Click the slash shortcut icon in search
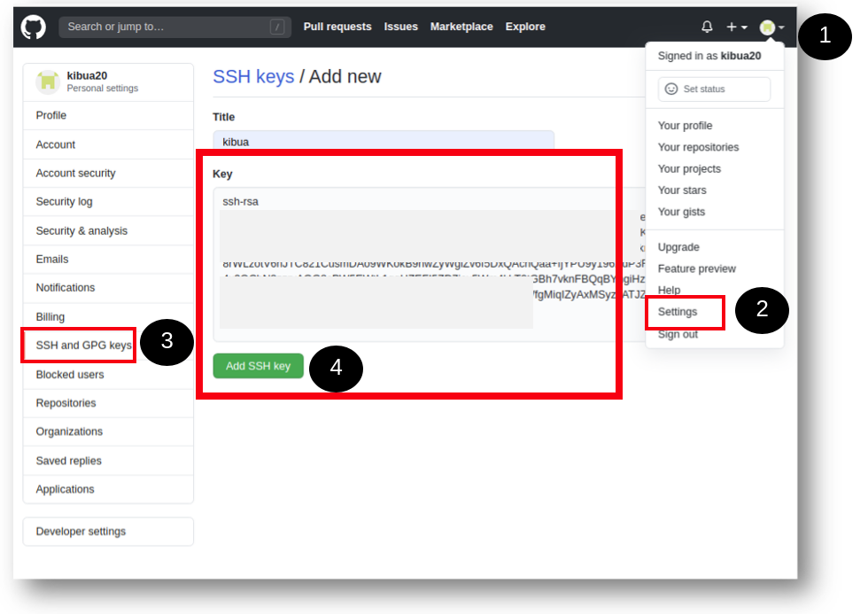The height and width of the screenshot is (614, 868). [277, 27]
